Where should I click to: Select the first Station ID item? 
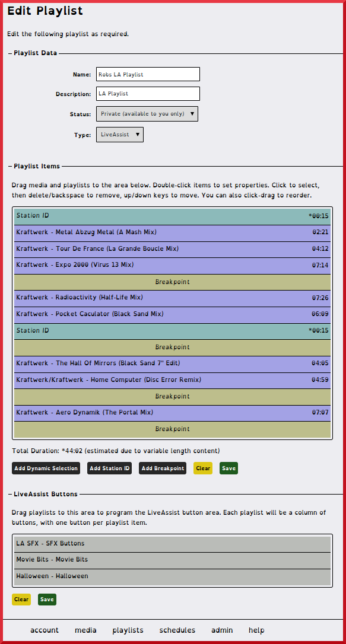click(x=173, y=216)
